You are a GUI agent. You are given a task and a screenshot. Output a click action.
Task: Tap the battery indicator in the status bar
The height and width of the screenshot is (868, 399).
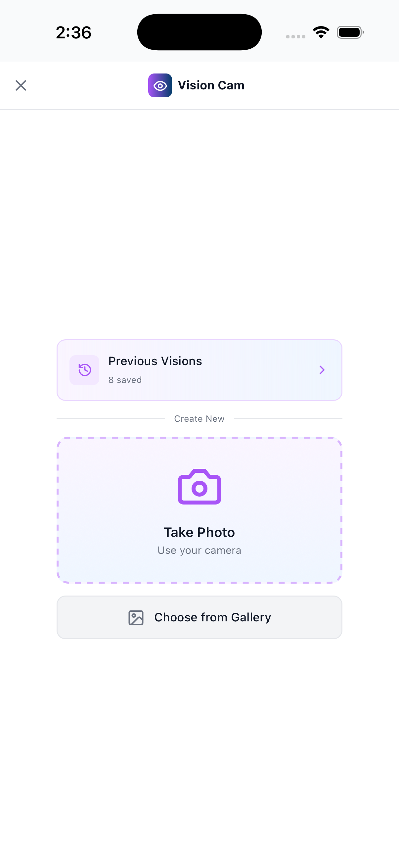pyautogui.click(x=349, y=32)
